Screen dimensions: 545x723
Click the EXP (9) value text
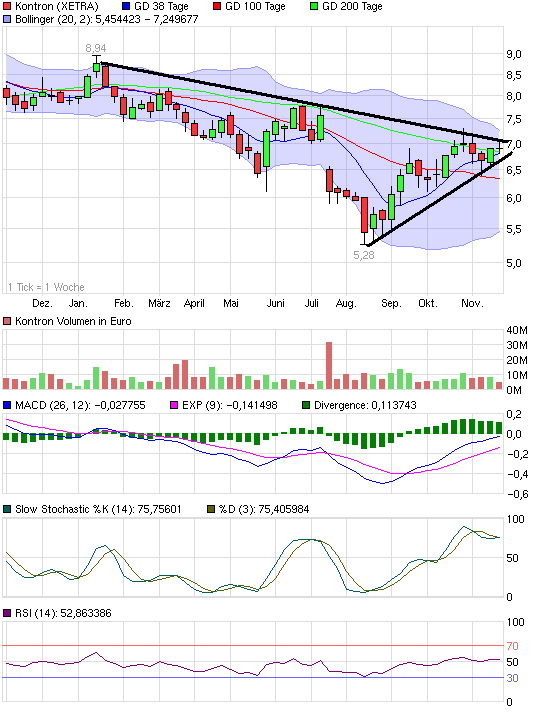pyautogui.click(x=230, y=405)
